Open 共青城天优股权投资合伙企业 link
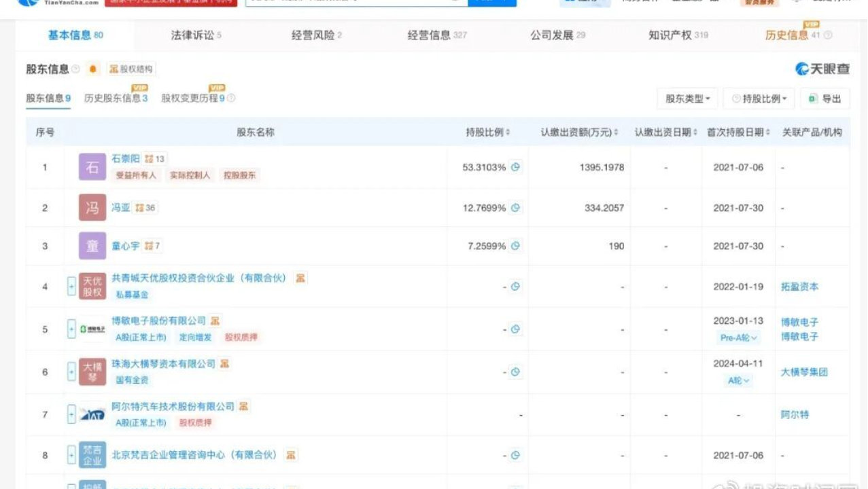Image resolution: width=868 pixels, height=489 pixels. pos(200,278)
